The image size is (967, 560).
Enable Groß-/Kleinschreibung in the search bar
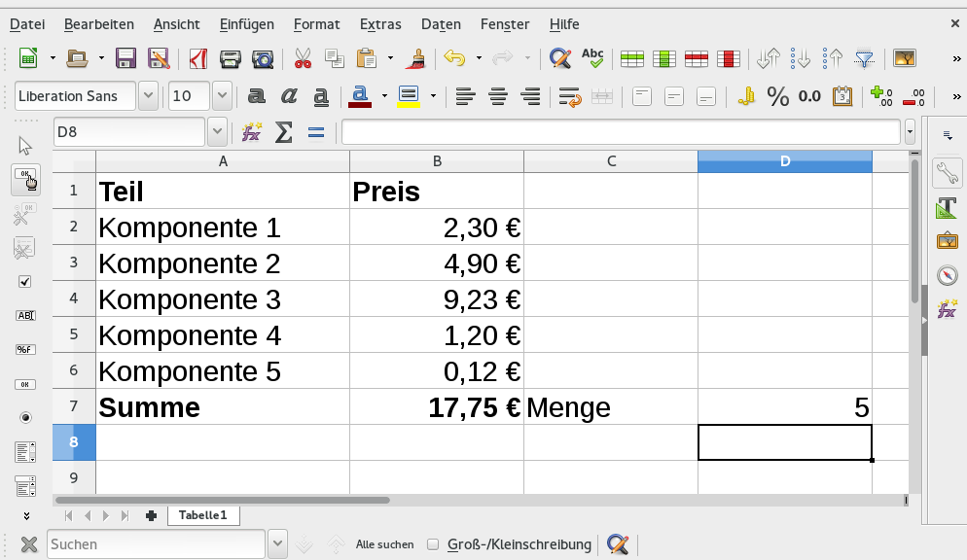pyautogui.click(x=432, y=544)
